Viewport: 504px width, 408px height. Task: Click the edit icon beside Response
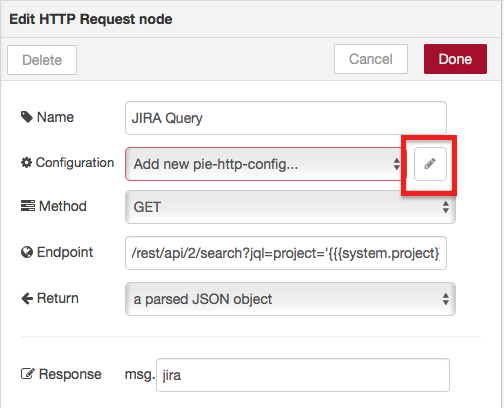(x=28, y=374)
